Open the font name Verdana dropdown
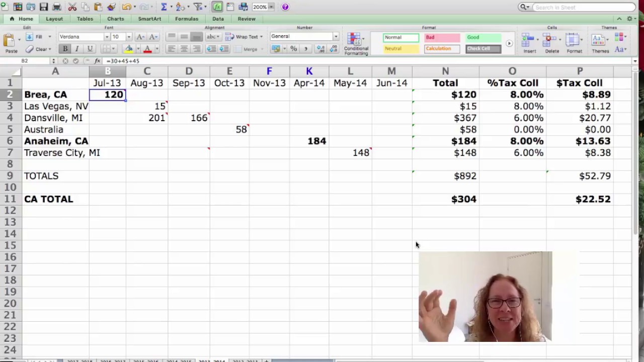644x362 pixels. tap(107, 37)
